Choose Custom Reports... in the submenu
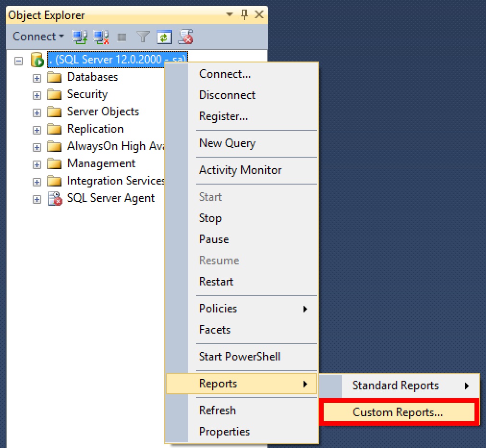Screen dimensions: 486x448 (x=399, y=412)
